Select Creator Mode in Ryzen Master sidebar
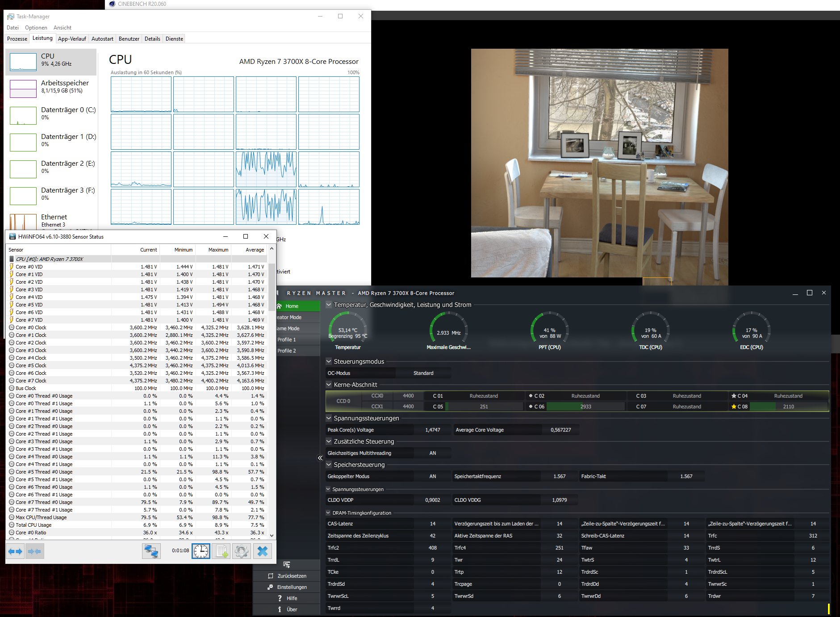The height and width of the screenshot is (617, 840). coord(298,317)
